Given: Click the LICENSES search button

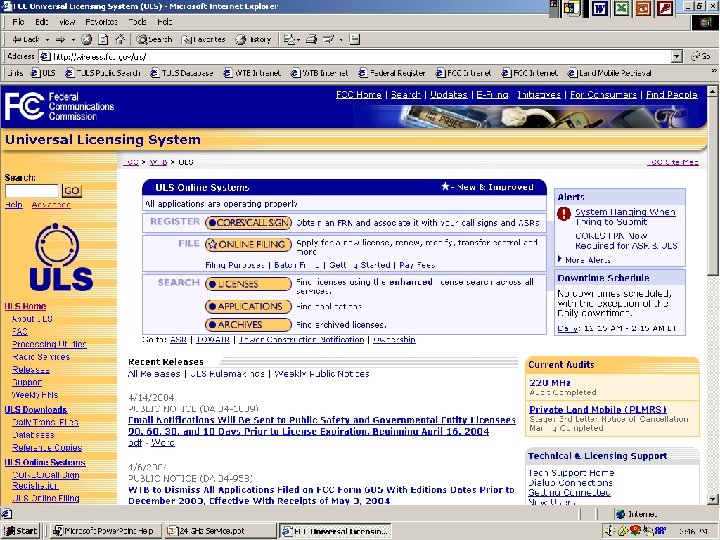Looking at the screenshot, I should click(x=248, y=284).
